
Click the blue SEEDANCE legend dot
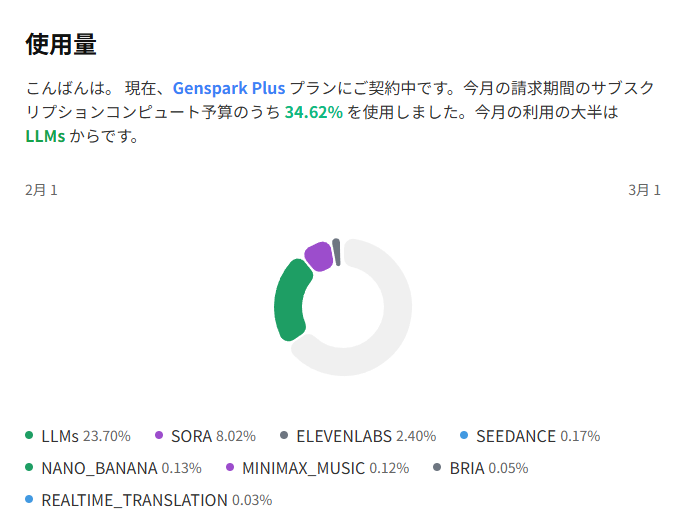464,435
